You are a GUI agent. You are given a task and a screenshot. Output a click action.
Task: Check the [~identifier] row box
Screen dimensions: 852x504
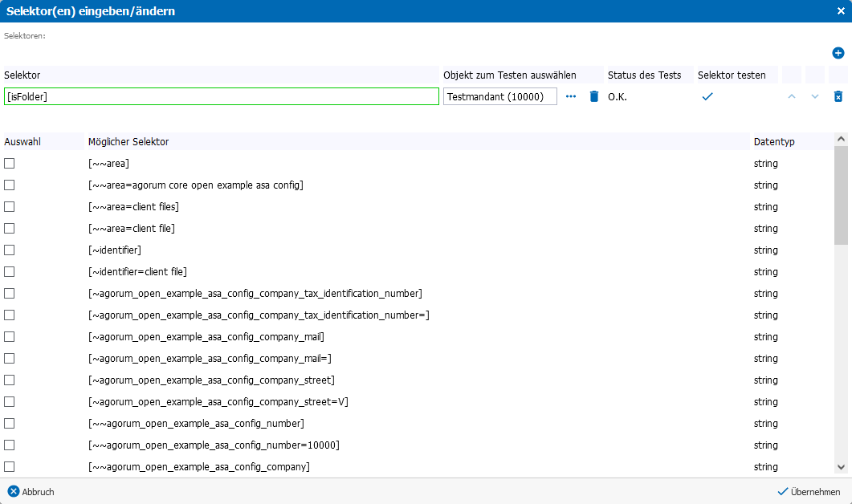10,250
